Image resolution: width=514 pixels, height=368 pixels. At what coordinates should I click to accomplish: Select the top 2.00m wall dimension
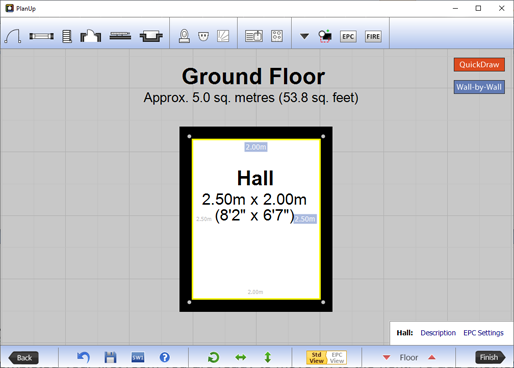click(x=256, y=147)
